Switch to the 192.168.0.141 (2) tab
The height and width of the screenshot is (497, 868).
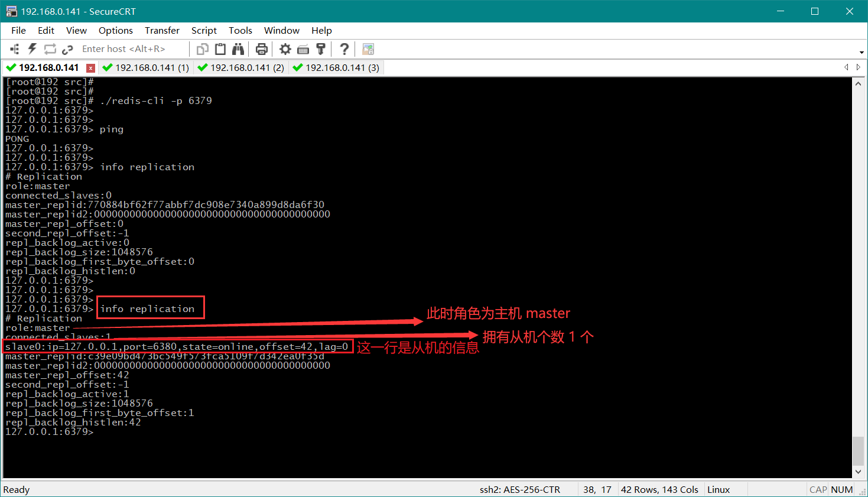click(x=241, y=68)
